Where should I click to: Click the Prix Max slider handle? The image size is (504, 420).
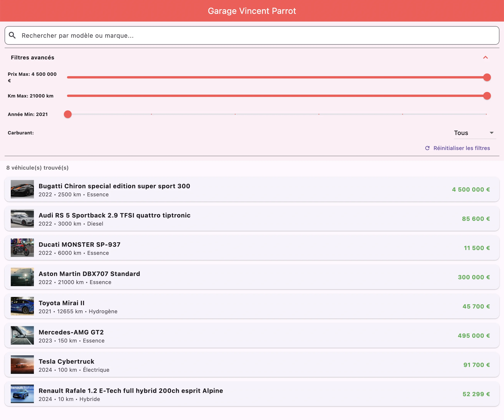tap(487, 77)
